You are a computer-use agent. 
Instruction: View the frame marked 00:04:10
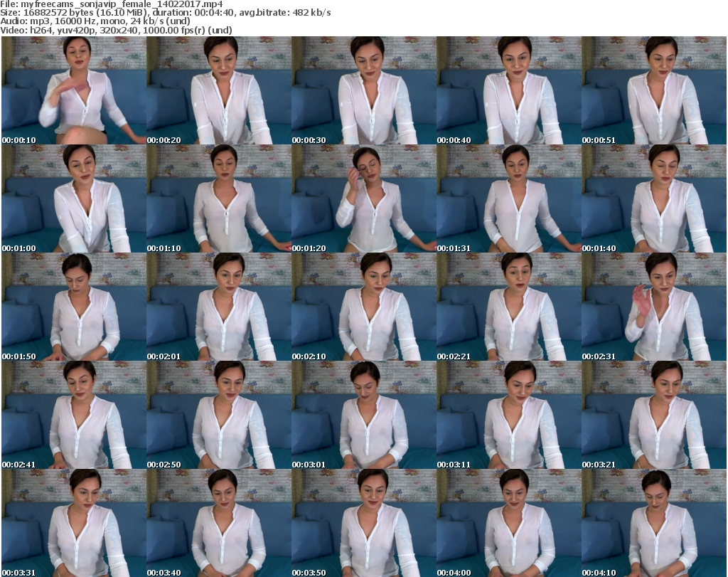coord(654,523)
